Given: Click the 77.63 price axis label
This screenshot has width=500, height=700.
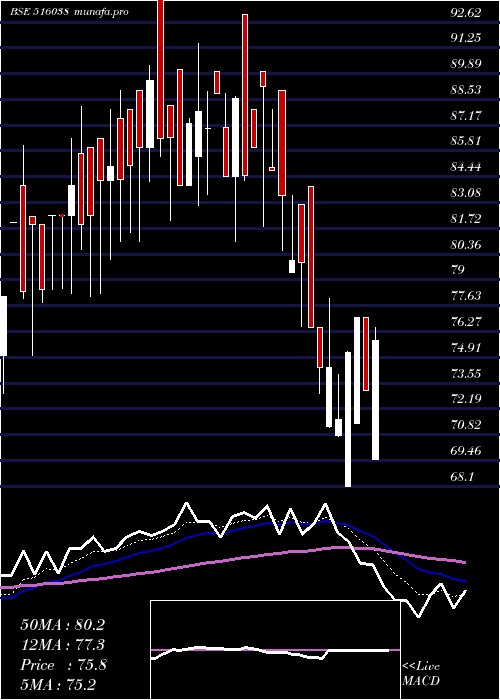Looking at the screenshot, I should coord(466,296).
